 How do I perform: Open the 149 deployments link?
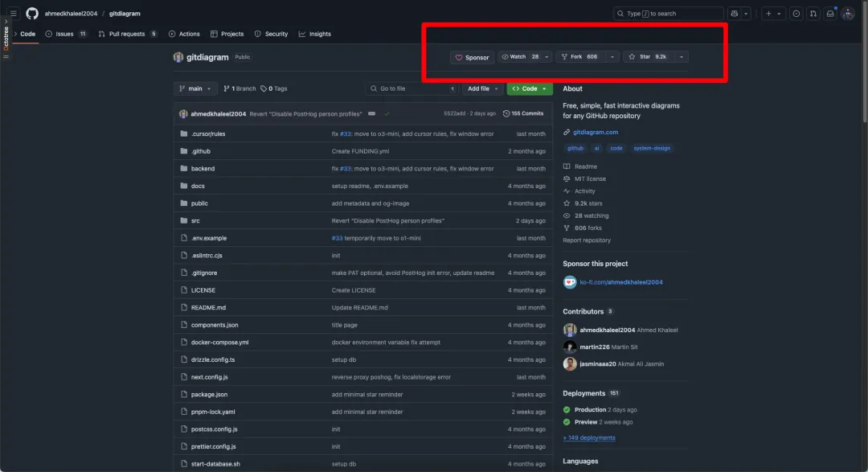pos(588,437)
